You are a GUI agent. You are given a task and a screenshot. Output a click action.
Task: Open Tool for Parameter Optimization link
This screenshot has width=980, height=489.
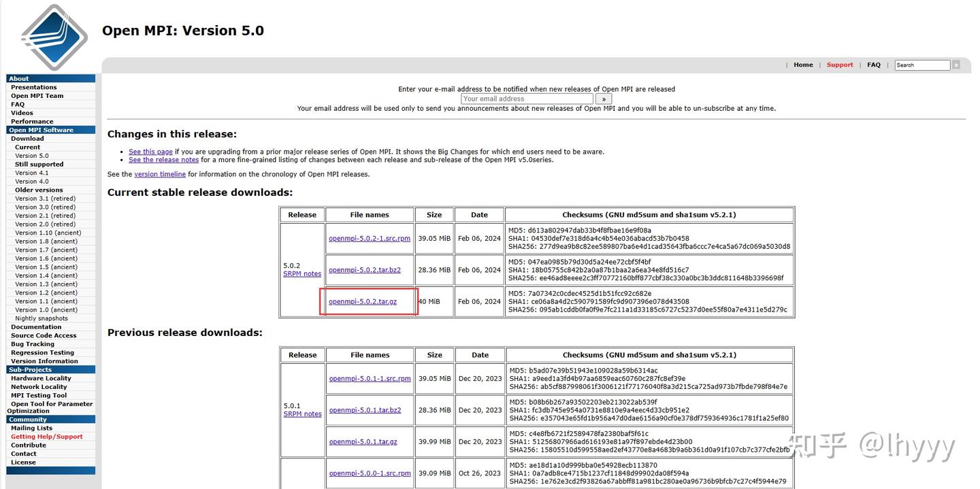[x=50, y=407]
